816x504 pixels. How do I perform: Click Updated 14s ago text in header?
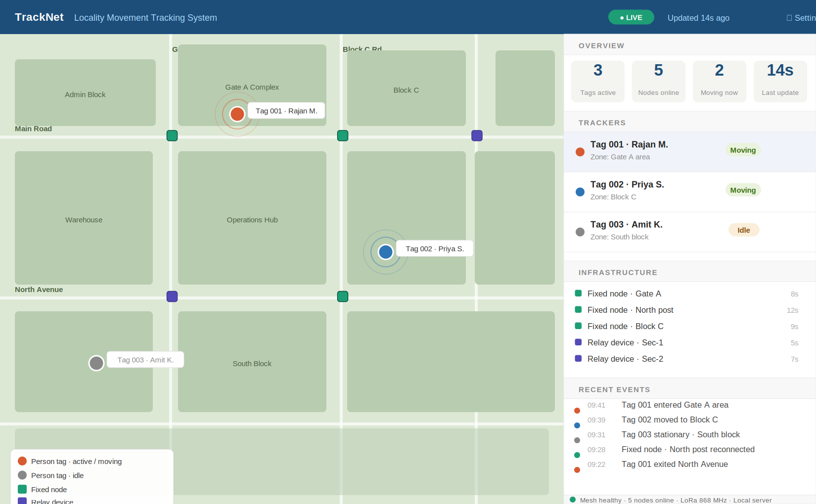click(x=698, y=18)
